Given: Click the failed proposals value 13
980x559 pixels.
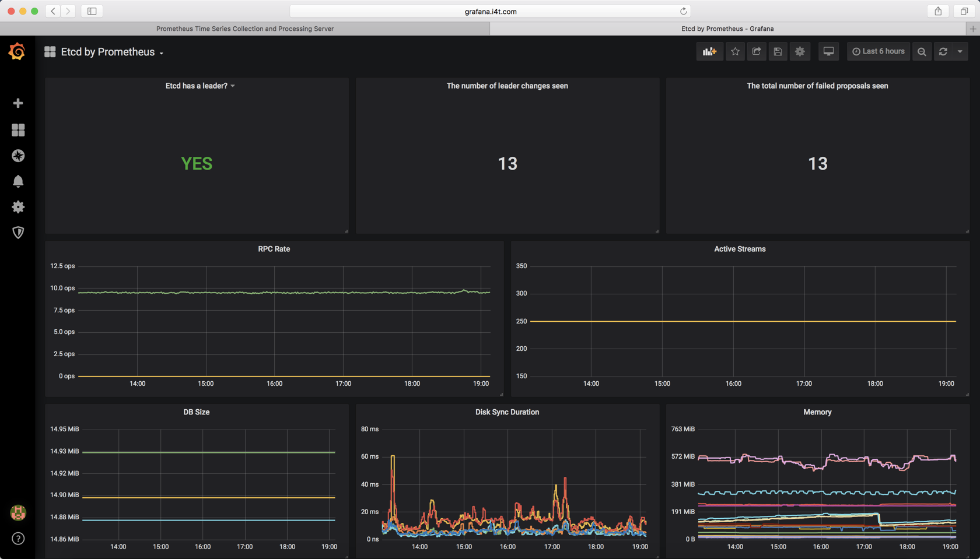Looking at the screenshot, I should pyautogui.click(x=818, y=164).
